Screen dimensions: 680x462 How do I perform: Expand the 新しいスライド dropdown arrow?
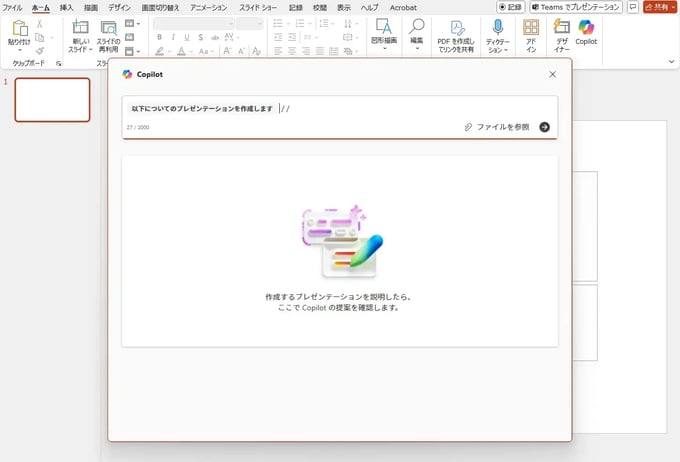90,50
